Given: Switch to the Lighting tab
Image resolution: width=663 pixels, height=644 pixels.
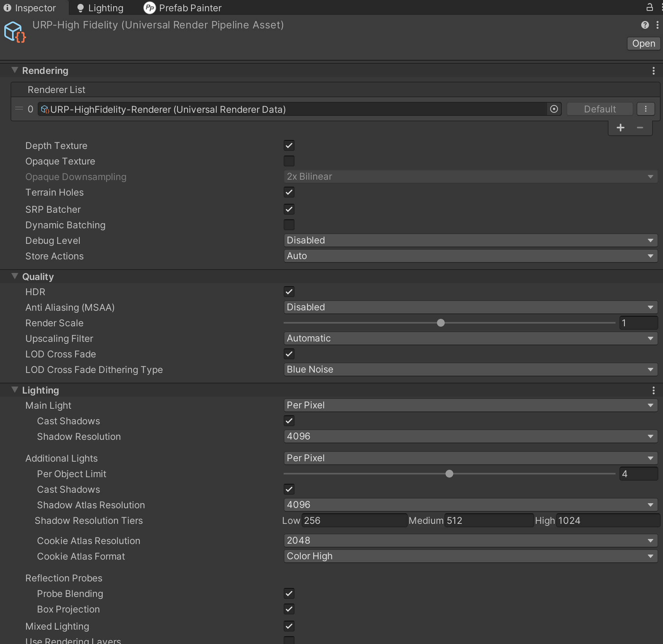Looking at the screenshot, I should pyautogui.click(x=100, y=8).
